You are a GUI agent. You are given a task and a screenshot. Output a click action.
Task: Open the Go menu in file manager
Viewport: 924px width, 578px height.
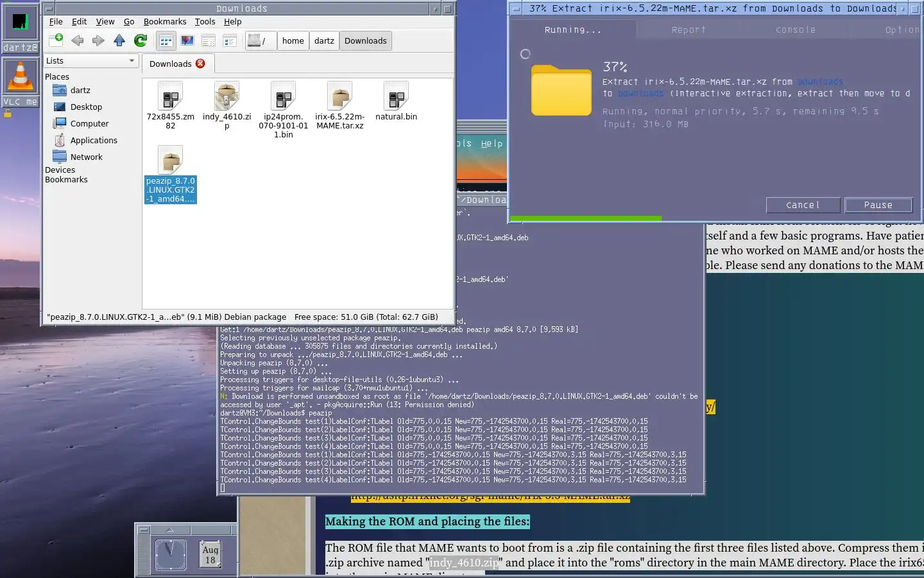(x=129, y=21)
